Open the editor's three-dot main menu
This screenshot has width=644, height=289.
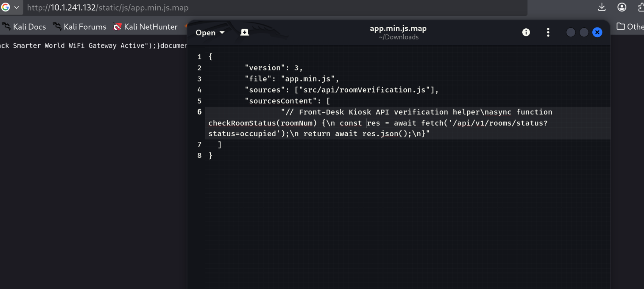548,32
